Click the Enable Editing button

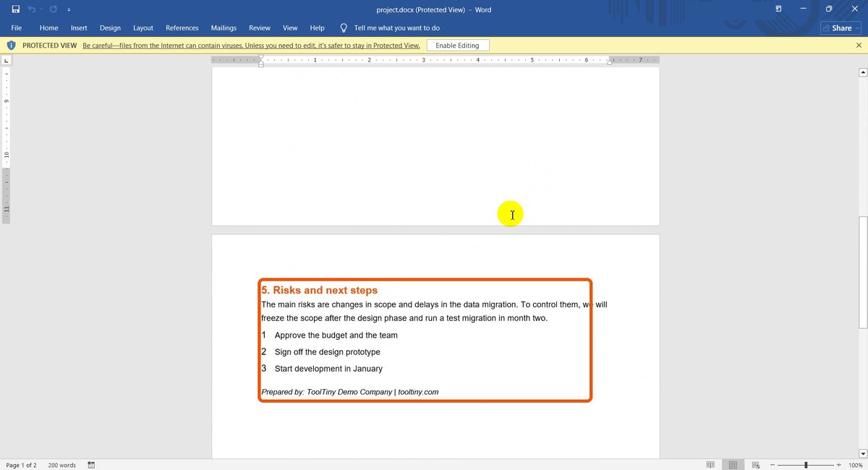pyautogui.click(x=457, y=46)
